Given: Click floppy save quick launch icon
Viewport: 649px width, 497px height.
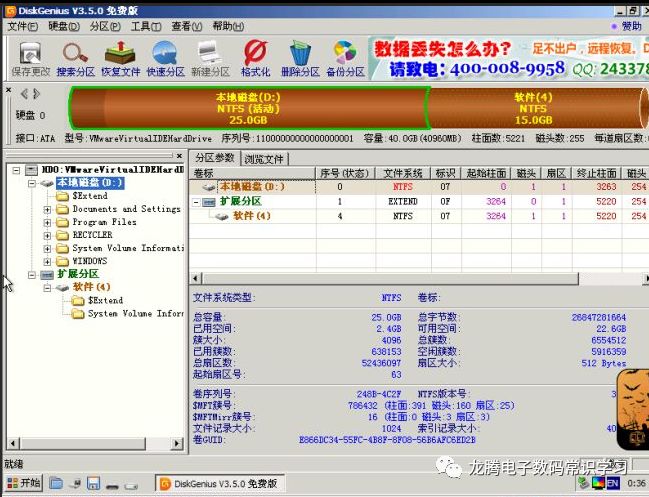Looking at the screenshot, I should [x=94, y=483].
